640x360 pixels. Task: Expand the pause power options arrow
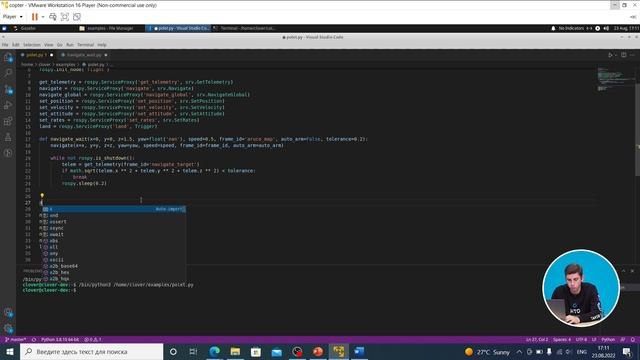point(43,17)
